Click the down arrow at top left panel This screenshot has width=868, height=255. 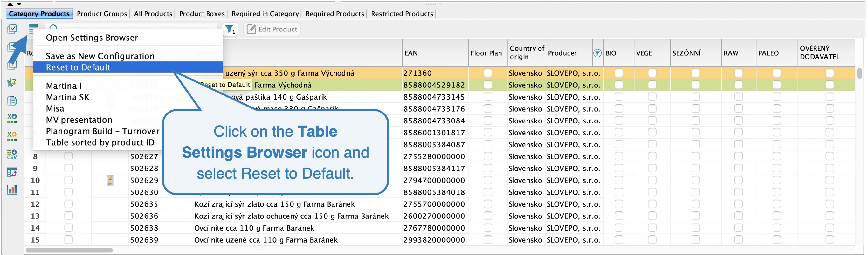[x=19, y=4]
